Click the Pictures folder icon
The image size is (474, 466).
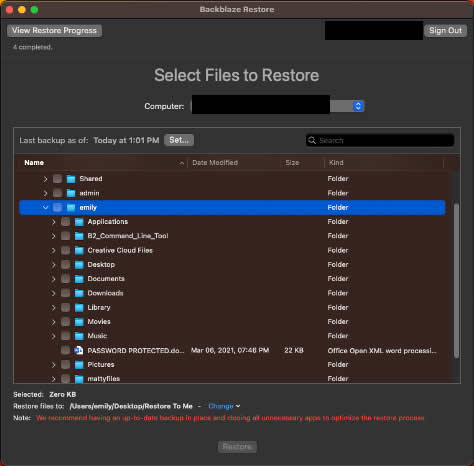pyautogui.click(x=79, y=364)
